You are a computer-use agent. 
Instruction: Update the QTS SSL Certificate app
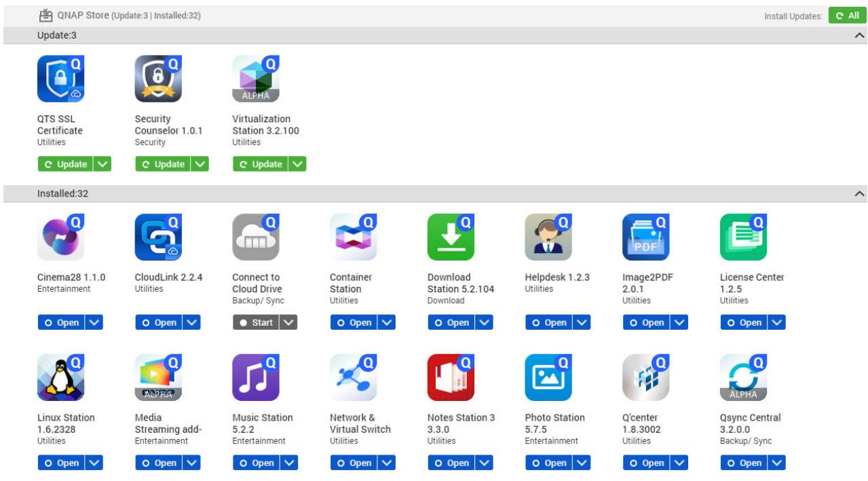click(64, 164)
